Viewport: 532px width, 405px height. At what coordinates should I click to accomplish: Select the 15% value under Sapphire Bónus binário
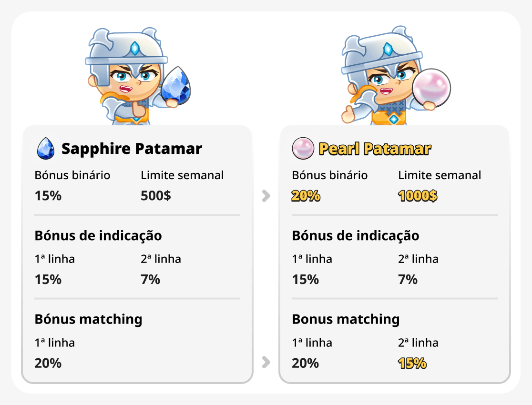coord(48,195)
